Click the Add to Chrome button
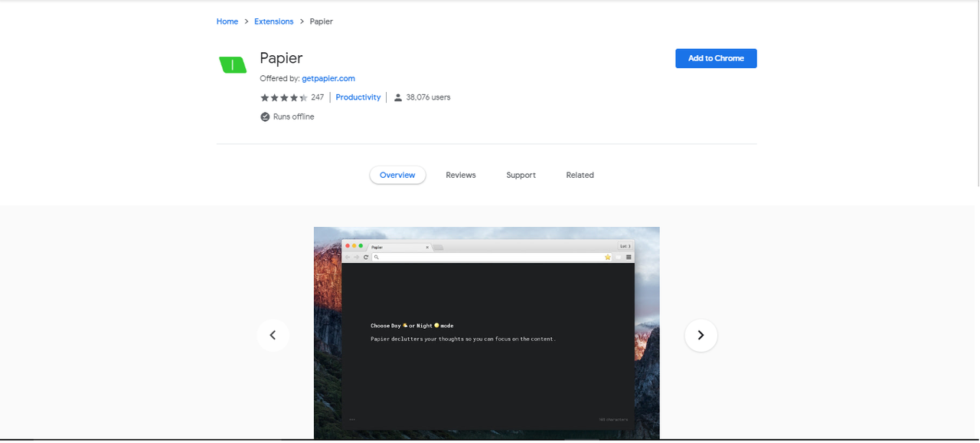This screenshot has height=443, width=980. 716,58
